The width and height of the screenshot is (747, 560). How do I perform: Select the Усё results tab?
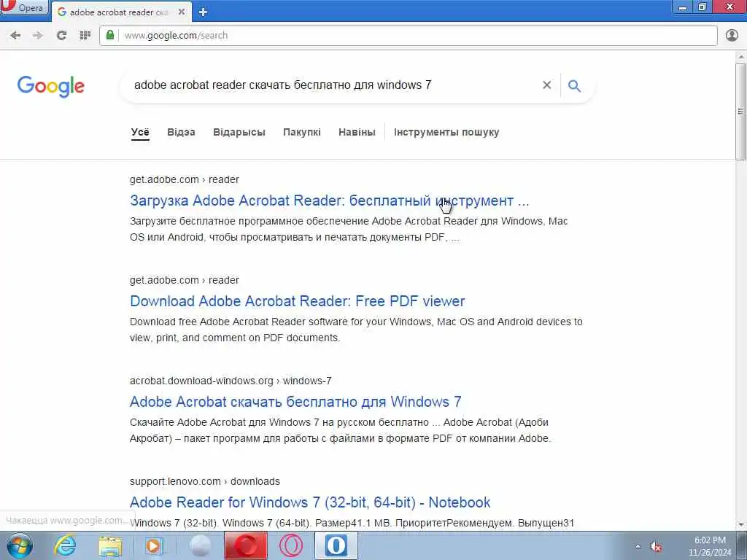[140, 132]
